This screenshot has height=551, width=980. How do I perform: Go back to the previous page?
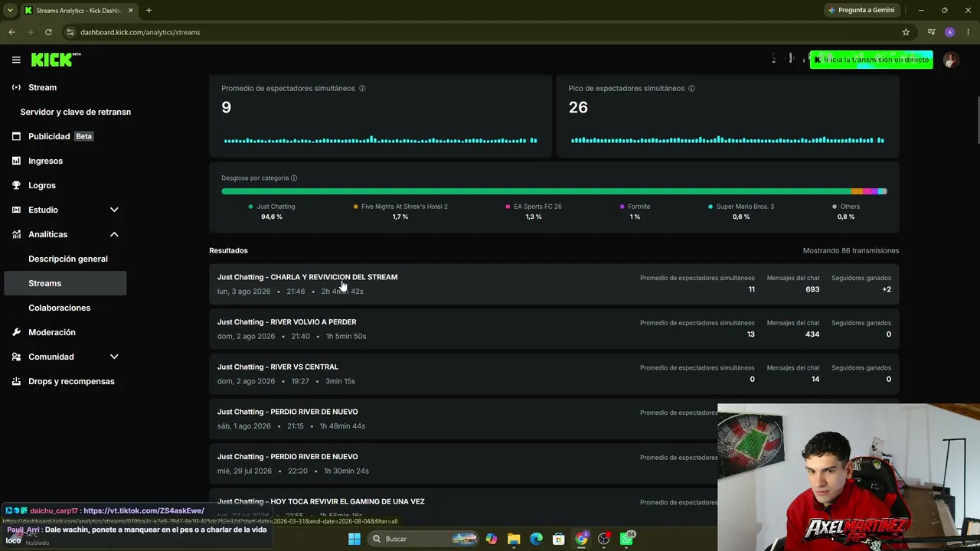pos(11,32)
